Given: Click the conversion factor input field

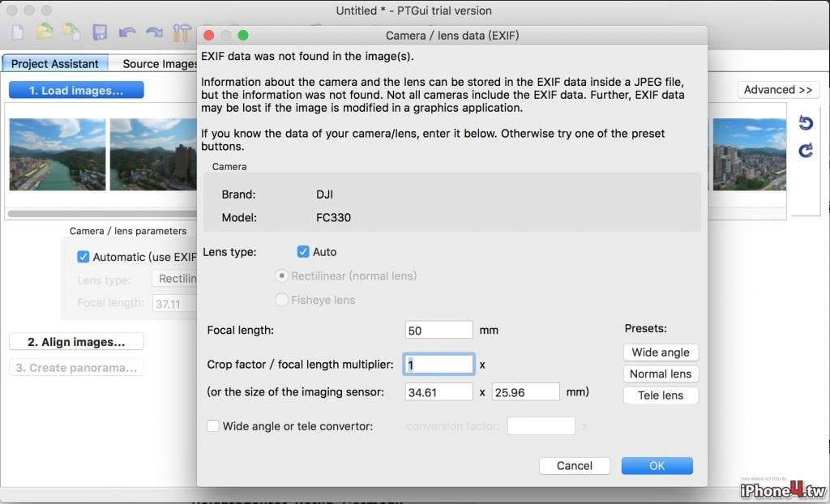Looking at the screenshot, I should pos(541,425).
